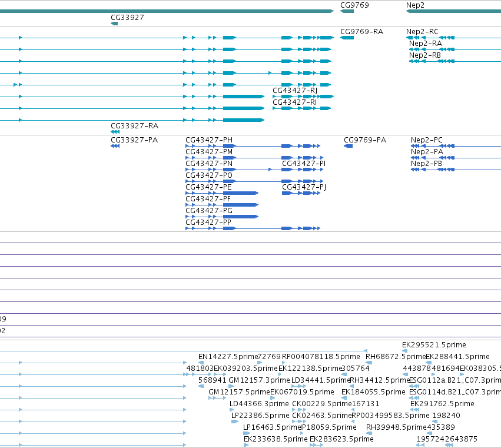Viewport: 501px width, 448px height.
Task: Click the EK122138.5prime EST label
Action: [310, 369]
